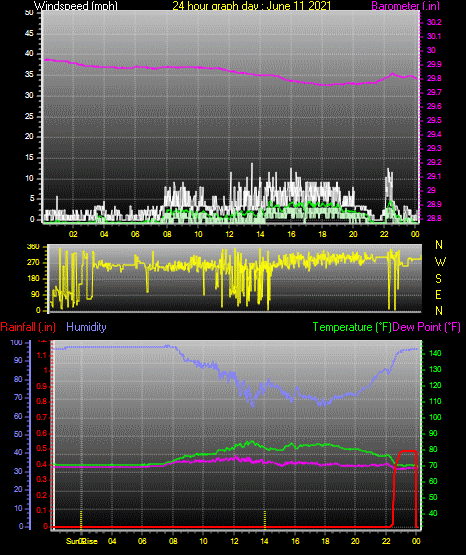The height and width of the screenshot is (555, 466).
Task: Click the "110" temperature axis value
Action: click(435, 401)
